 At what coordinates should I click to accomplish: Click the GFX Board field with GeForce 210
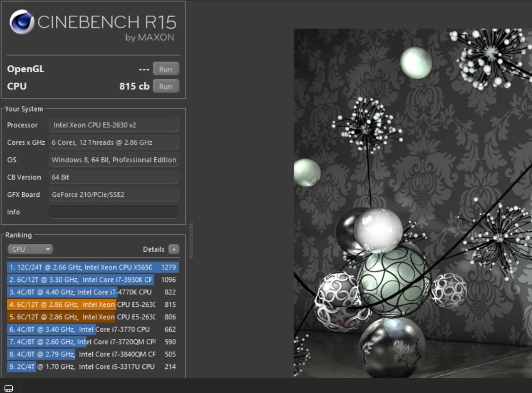(x=113, y=195)
